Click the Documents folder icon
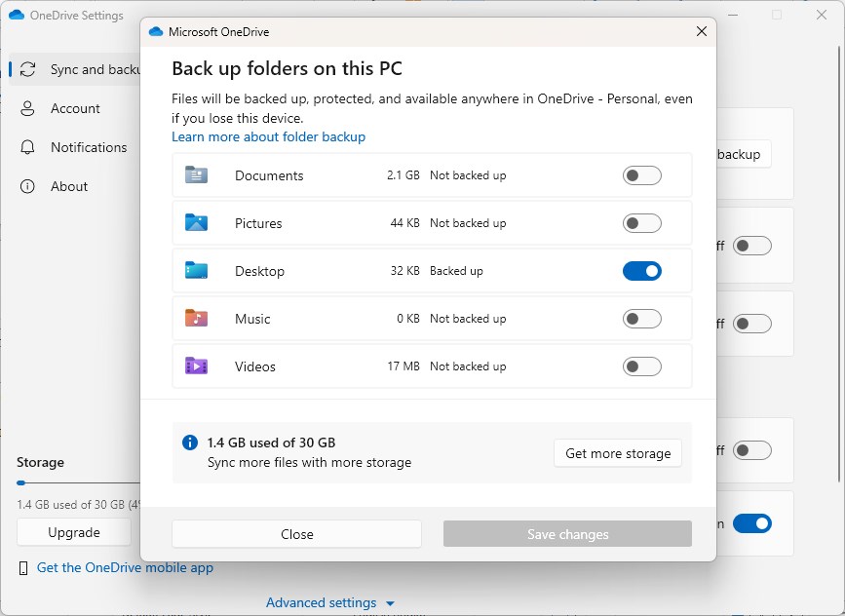 pyautogui.click(x=196, y=175)
